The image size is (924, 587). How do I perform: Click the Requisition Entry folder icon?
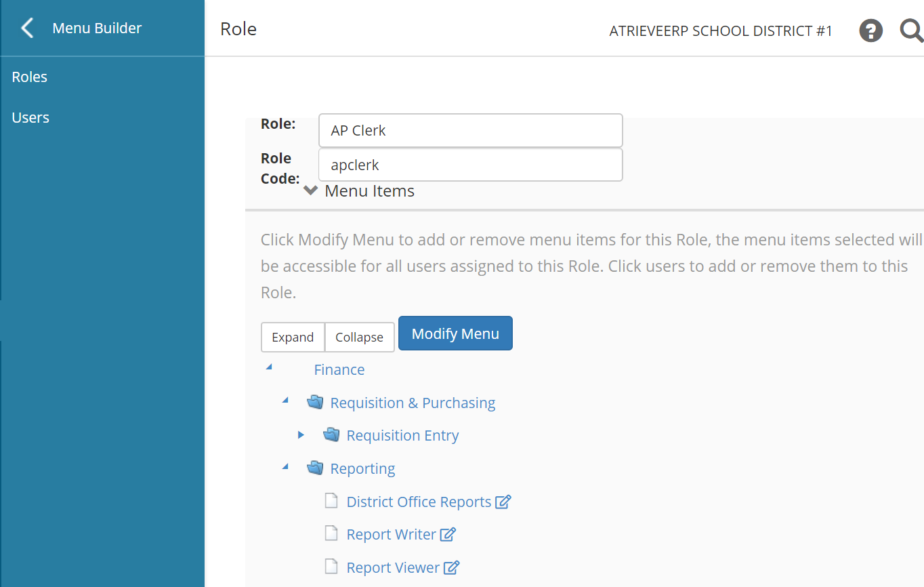click(331, 435)
